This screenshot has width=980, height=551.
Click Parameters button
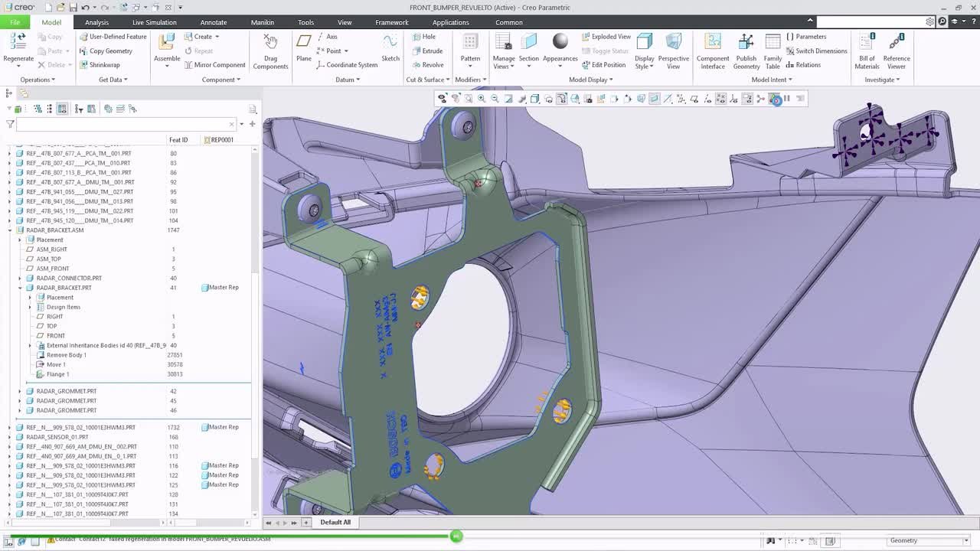[x=805, y=37]
